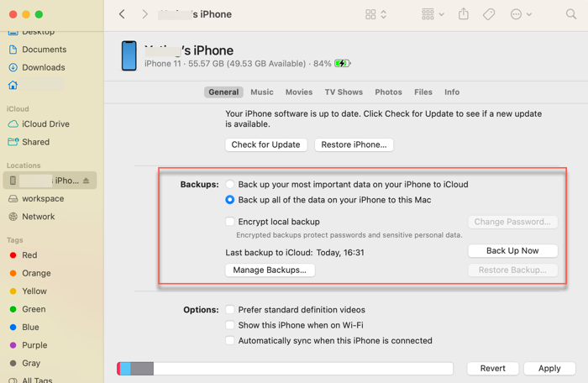Open the Home folder icon

pos(13,85)
